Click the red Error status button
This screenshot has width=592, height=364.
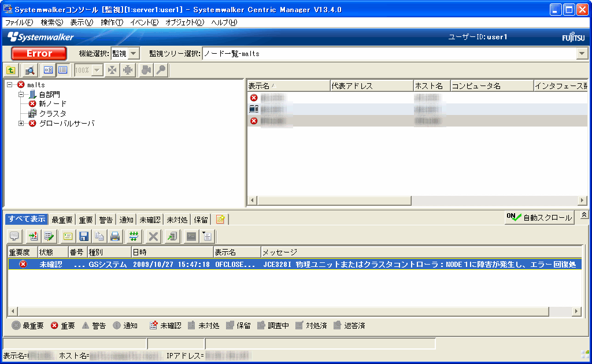[39, 54]
